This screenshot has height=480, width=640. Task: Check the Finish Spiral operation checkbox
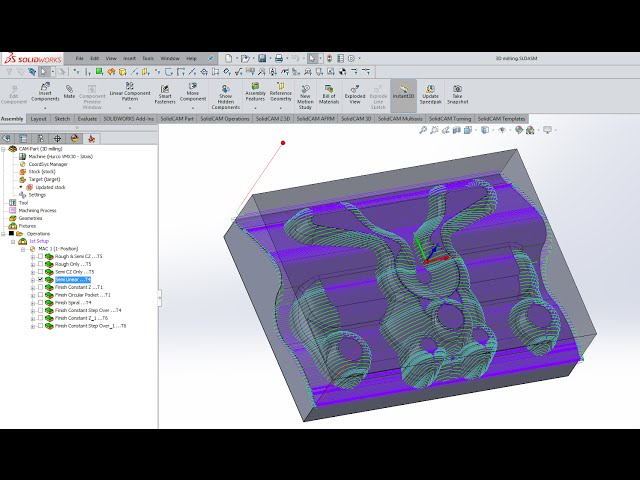click(x=40, y=303)
